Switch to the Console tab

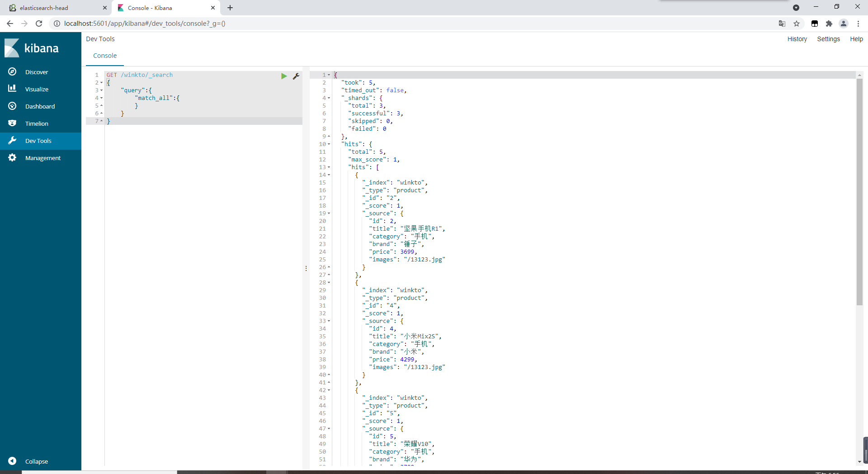point(105,56)
